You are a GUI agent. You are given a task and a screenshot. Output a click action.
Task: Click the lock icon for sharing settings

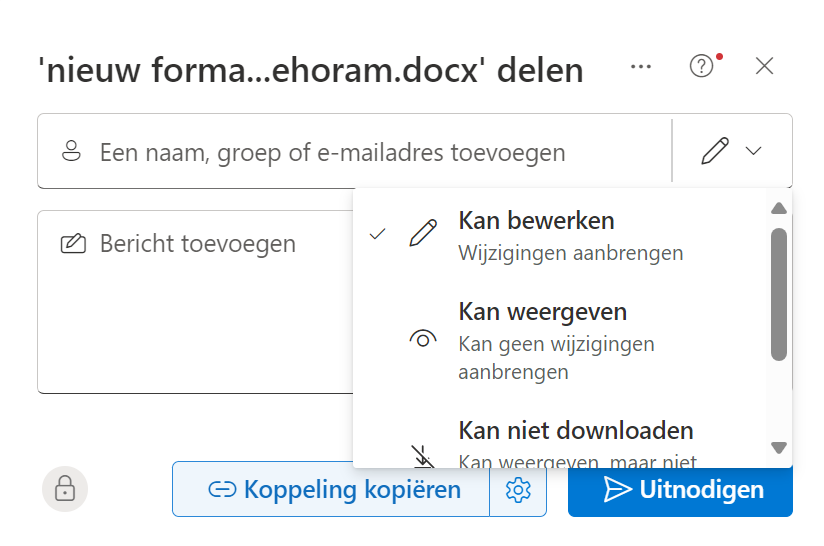coord(65,490)
